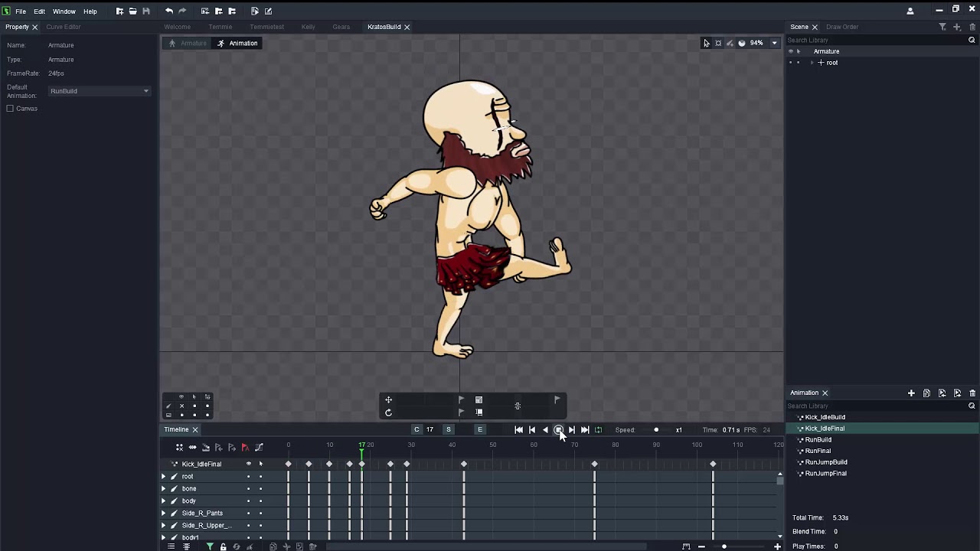Click the keyframe at frame 75 on Kick_IdleFinal
The height and width of the screenshot is (551, 980).
(x=594, y=465)
